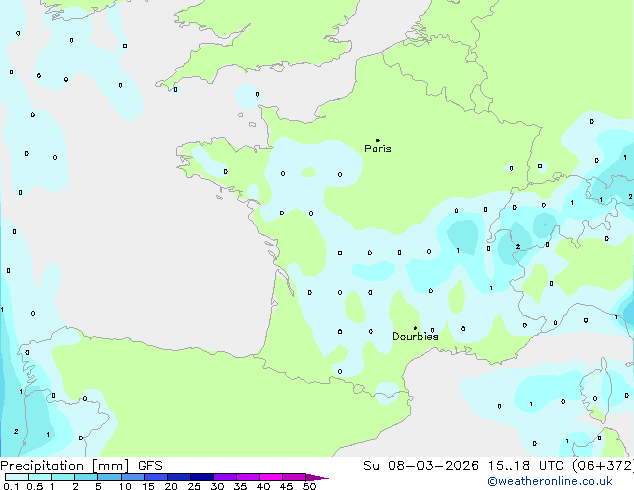This screenshot has height=490, width=634.
Task: Click the Dourbies location label
Action: tap(415, 336)
